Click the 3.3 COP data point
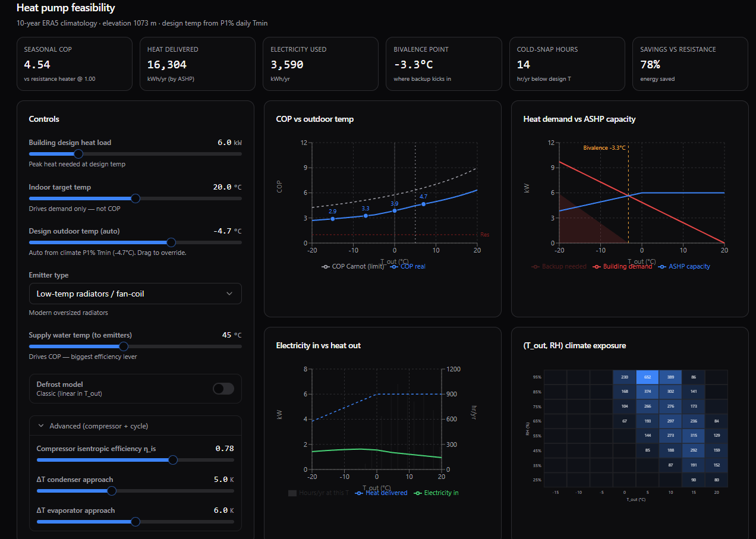 366,215
